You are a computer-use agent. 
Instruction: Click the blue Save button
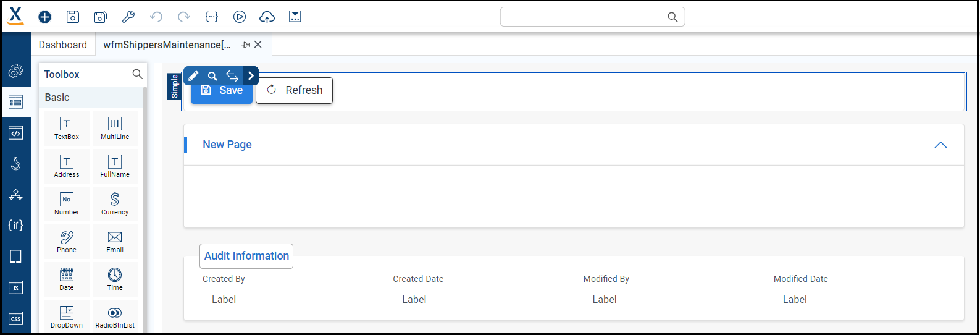pos(222,91)
